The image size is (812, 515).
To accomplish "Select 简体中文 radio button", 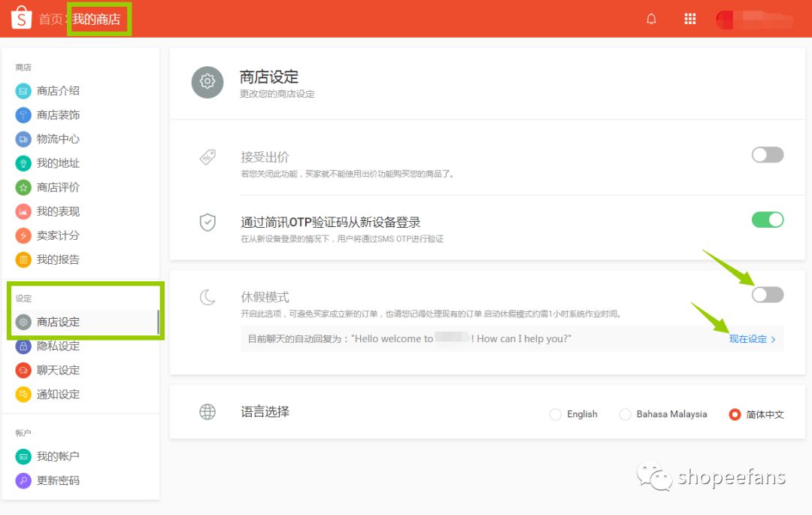I will (x=735, y=414).
